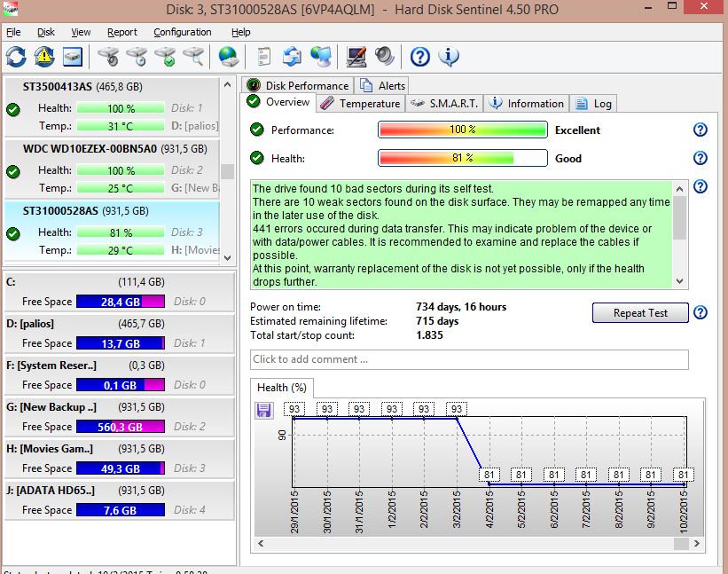Click the health chart scroll right arrow

click(696, 543)
